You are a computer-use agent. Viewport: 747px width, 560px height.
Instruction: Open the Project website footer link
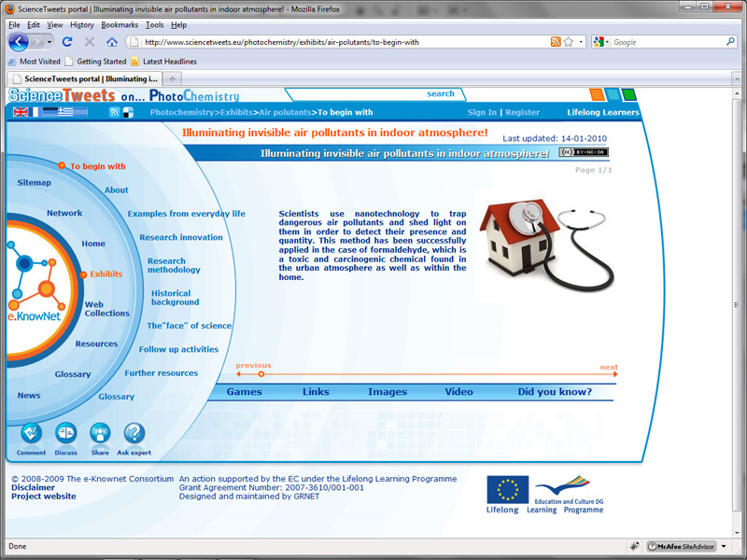point(43,497)
